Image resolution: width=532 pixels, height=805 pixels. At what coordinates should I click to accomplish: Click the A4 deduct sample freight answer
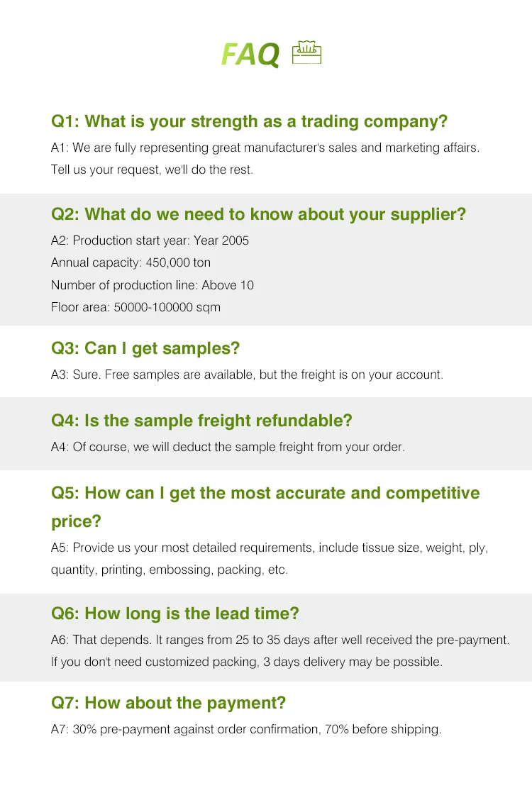(x=228, y=447)
